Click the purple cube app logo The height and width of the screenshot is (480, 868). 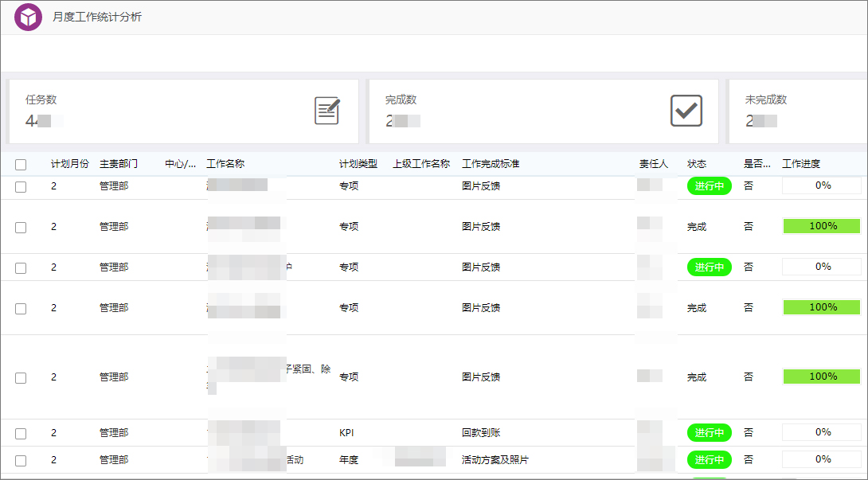[x=29, y=16]
